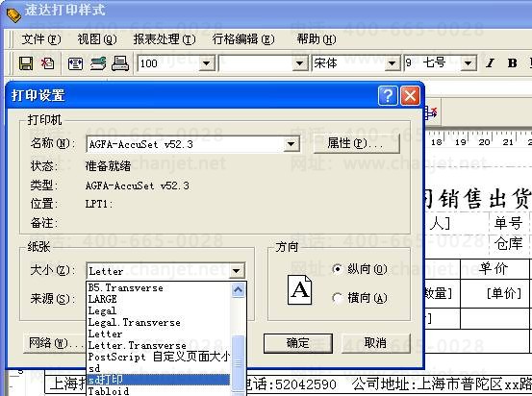Choose sd paper size

[x=159, y=368]
